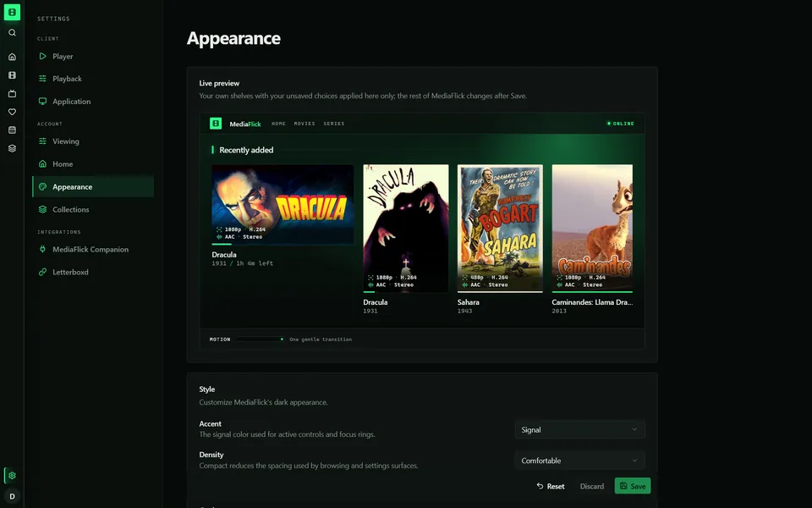Open MediaFlick Companion integration settings
The image size is (812, 508).
click(x=93, y=249)
